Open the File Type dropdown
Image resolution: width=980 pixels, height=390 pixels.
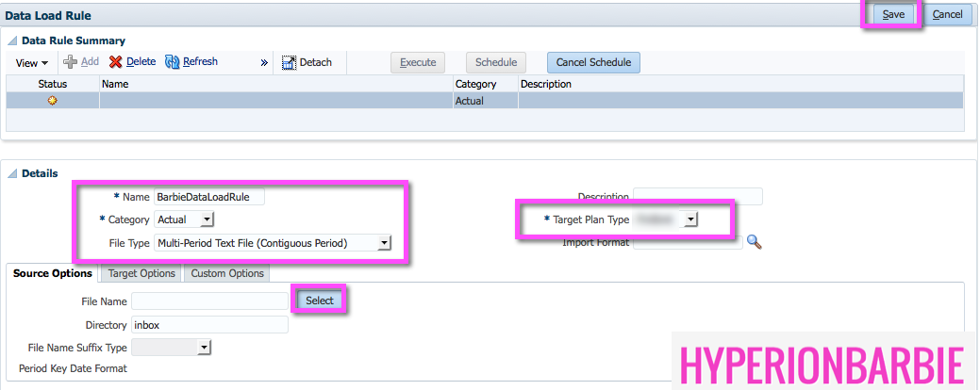pyautogui.click(x=384, y=243)
